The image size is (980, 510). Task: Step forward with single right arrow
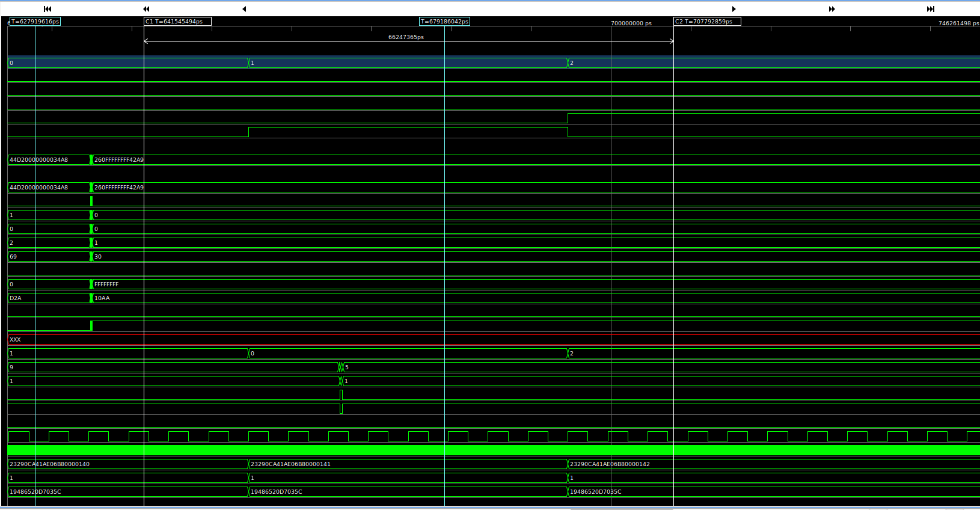(x=733, y=9)
